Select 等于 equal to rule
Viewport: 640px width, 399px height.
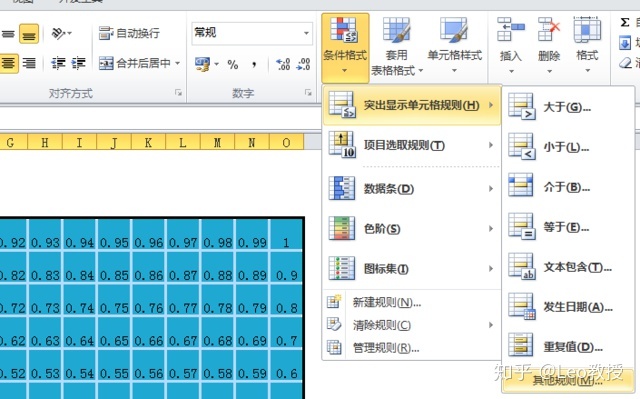568,227
